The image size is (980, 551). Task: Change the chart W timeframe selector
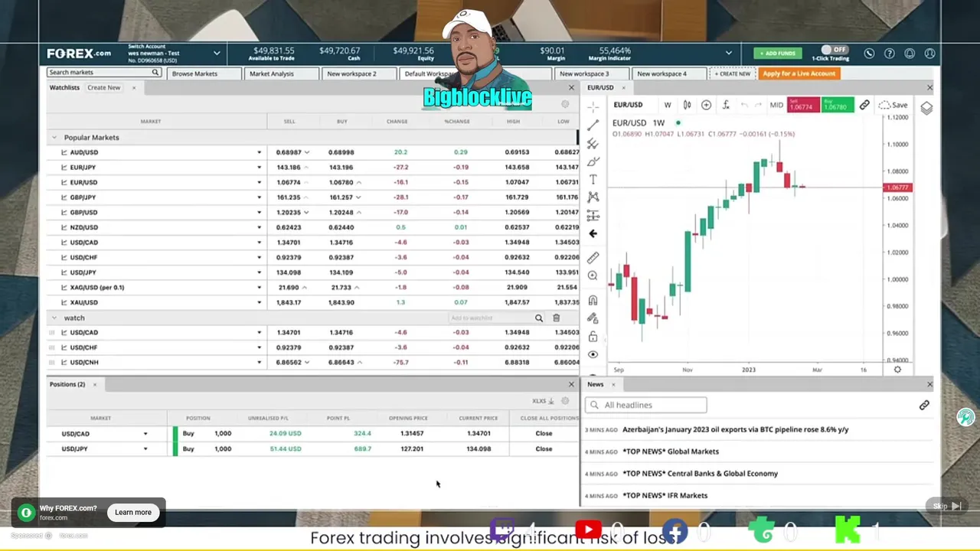[668, 105]
